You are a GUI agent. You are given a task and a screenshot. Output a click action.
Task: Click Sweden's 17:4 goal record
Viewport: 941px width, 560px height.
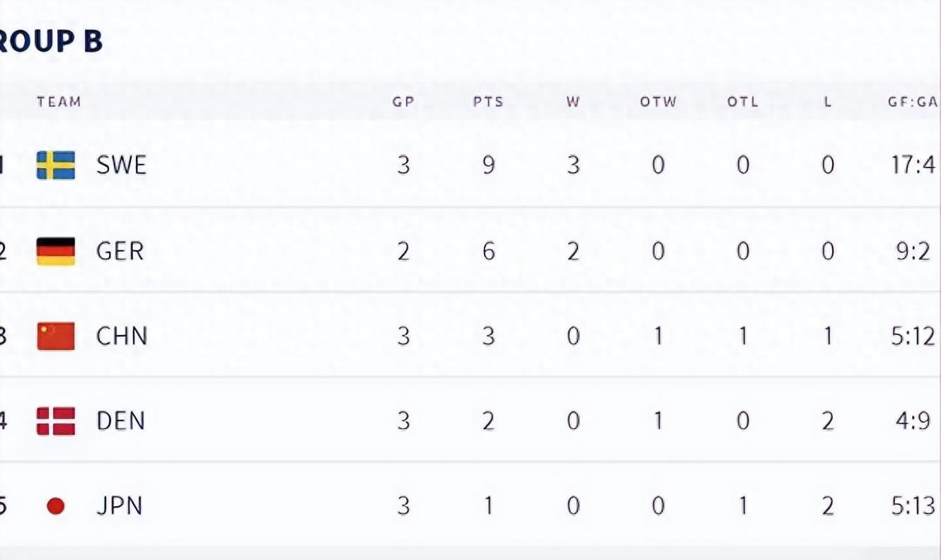[913, 165]
